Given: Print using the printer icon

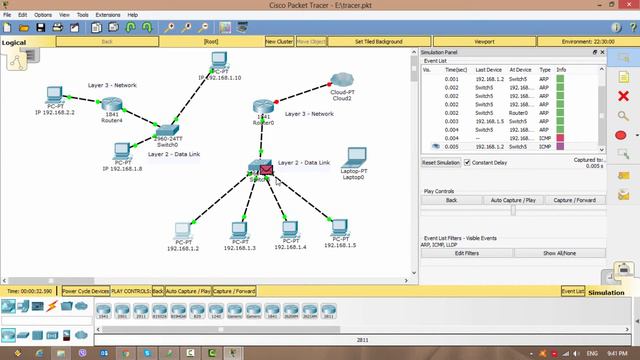Looking at the screenshot, I should coord(58,27).
